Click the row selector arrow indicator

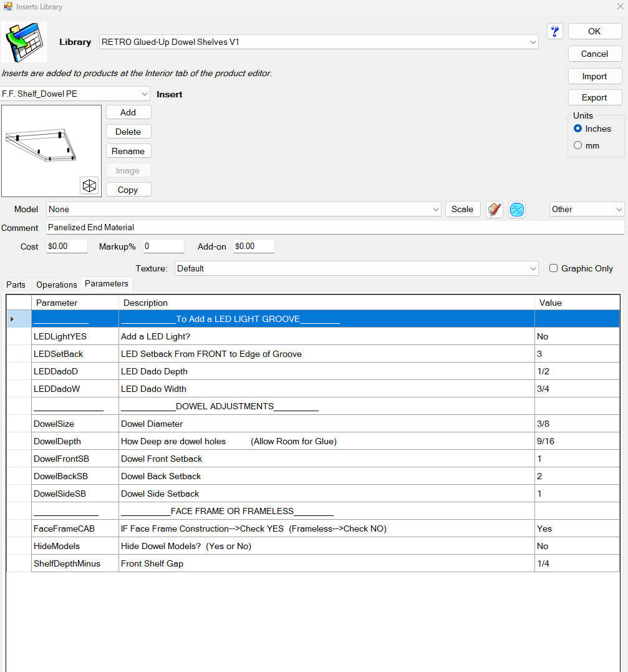(12, 319)
